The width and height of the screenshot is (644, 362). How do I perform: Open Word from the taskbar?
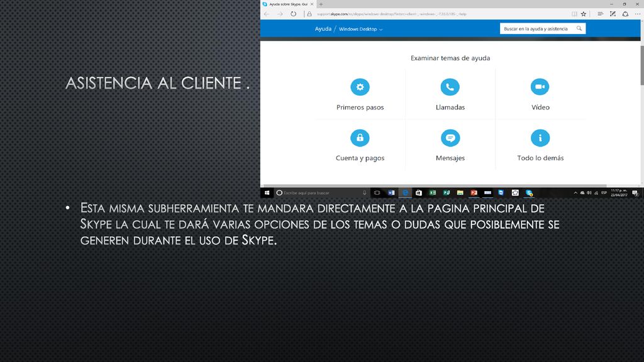pyautogui.click(x=391, y=192)
